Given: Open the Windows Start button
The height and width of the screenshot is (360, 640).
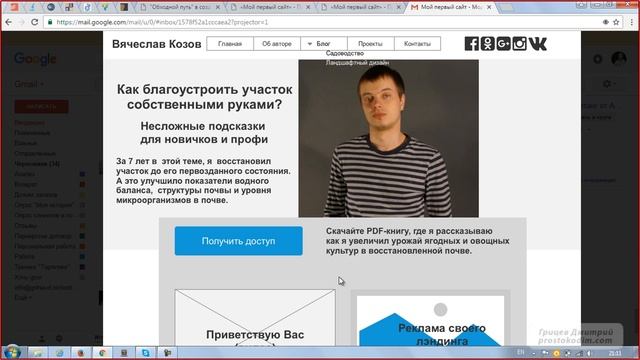Looking at the screenshot, I should click(12, 352).
